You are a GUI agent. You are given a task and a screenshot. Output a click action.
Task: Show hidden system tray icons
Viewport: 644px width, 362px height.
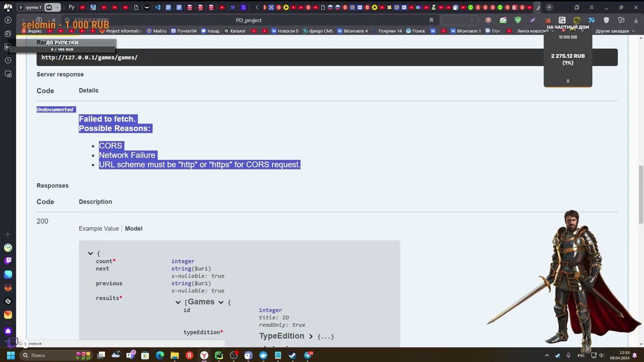(547, 355)
